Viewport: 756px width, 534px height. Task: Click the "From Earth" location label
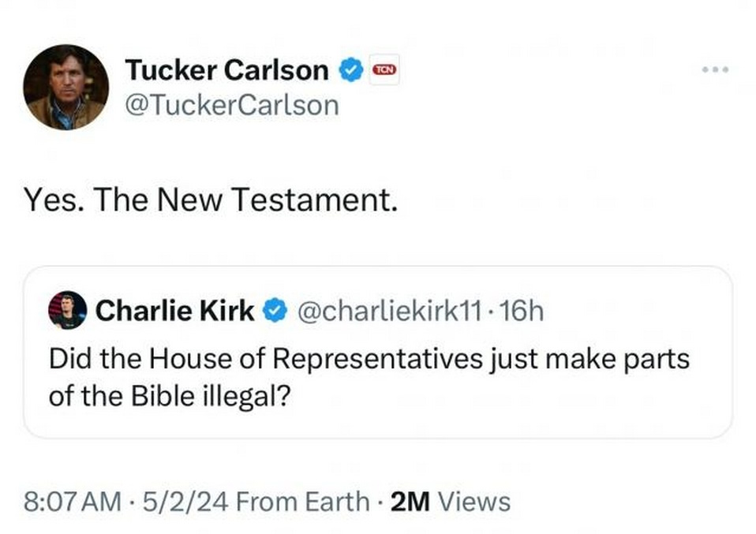[x=301, y=502]
